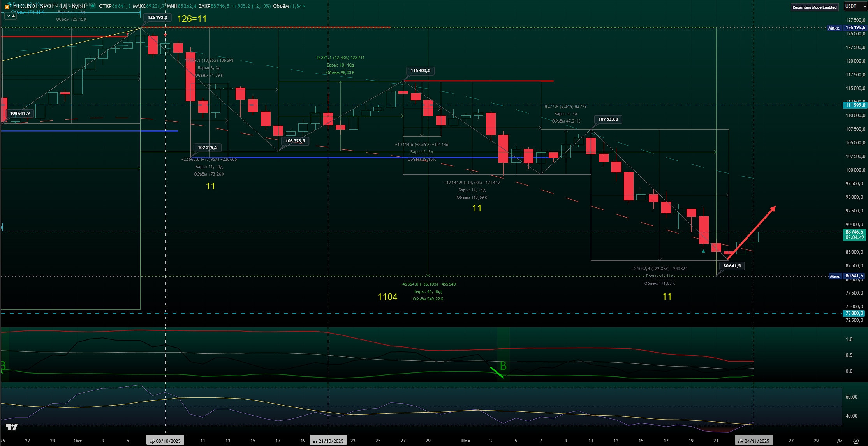Select the 126=11 yellow text annotation
Viewport: 868px width, 446px height.
[192, 19]
